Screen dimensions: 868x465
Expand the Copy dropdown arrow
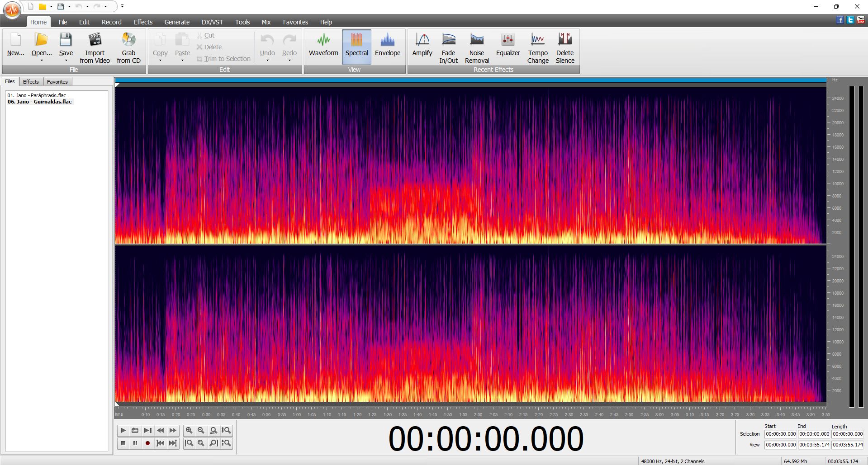pos(160,60)
